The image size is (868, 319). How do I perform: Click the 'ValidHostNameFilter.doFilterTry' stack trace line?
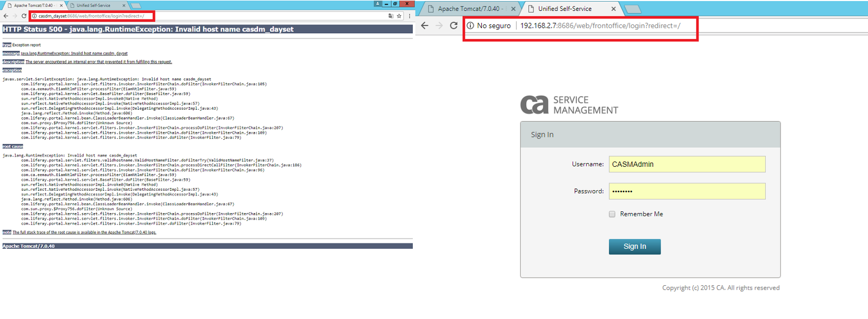pyautogui.click(x=148, y=160)
